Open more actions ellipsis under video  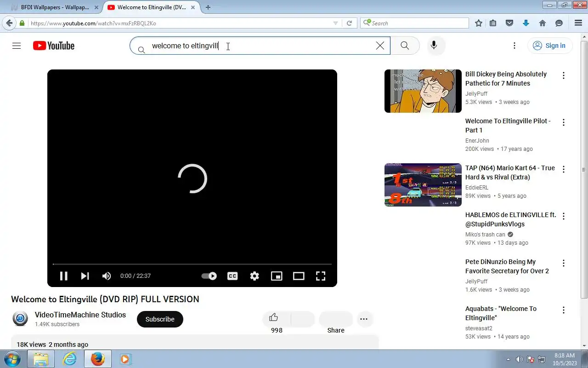[x=364, y=319]
